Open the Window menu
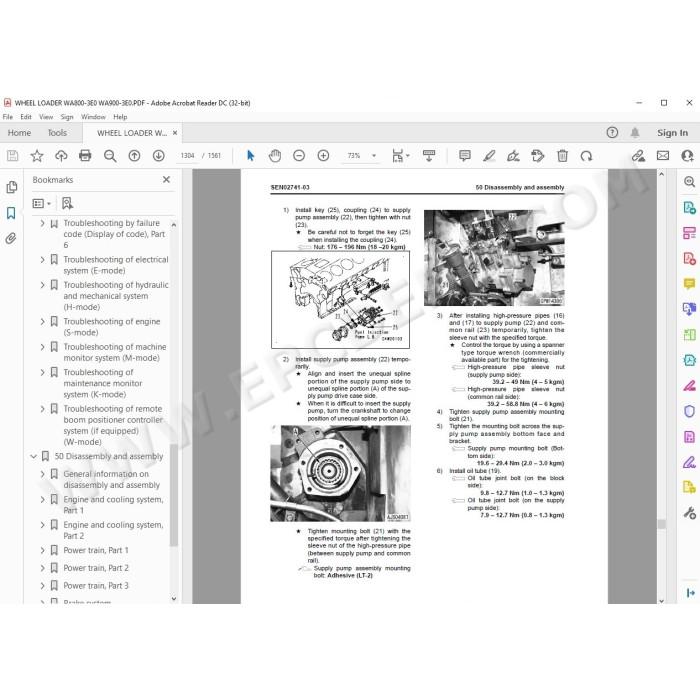Screen dimensions: 700x700 (x=93, y=117)
